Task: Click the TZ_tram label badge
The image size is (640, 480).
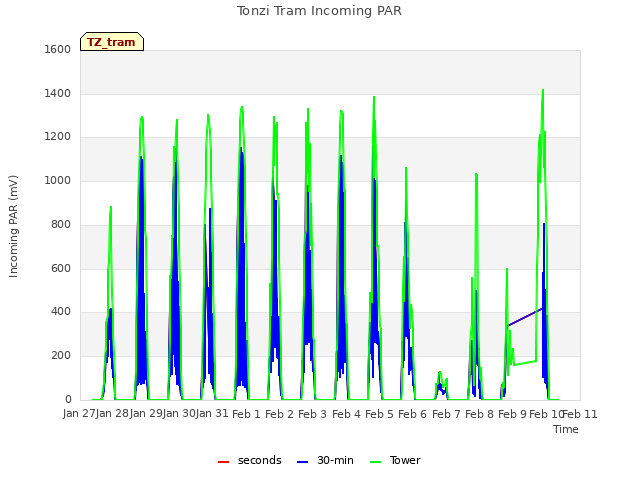Action: [112, 42]
